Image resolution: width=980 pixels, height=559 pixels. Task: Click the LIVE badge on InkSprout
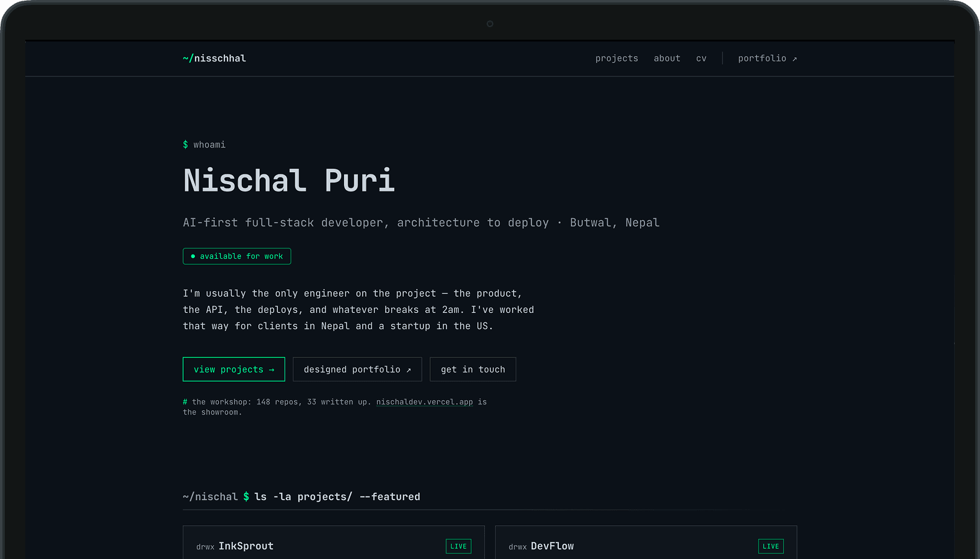458,546
